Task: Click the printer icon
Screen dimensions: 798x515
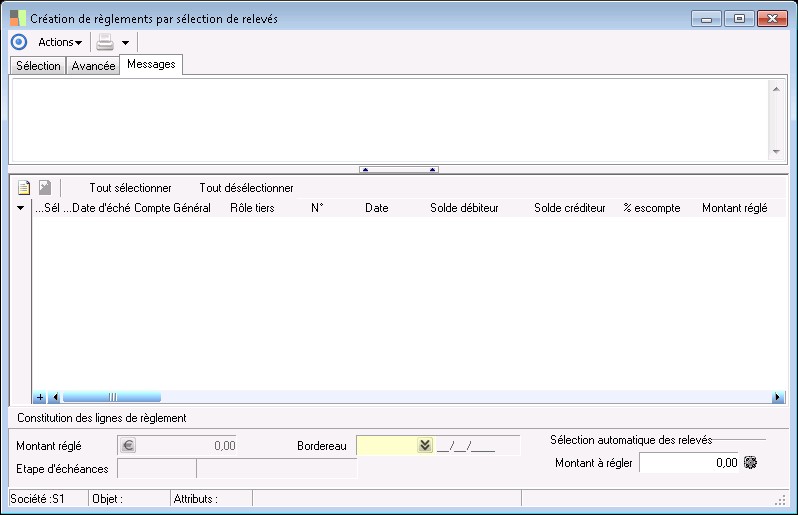Action: click(x=105, y=42)
